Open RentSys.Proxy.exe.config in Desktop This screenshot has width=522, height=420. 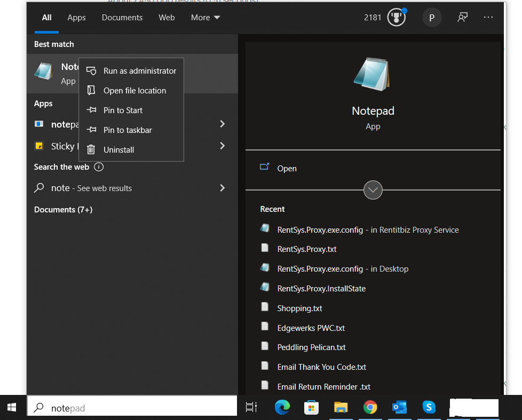coord(343,269)
